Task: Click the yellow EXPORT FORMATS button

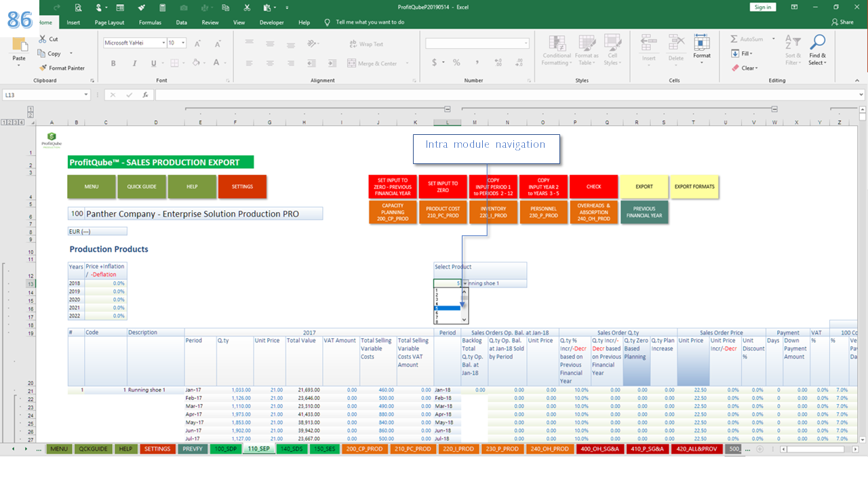Action: pyautogui.click(x=694, y=186)
